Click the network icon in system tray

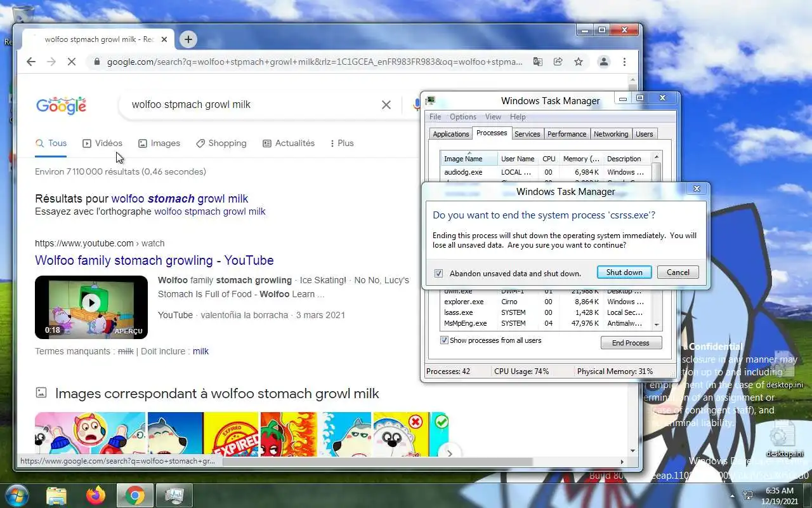[x=748, y=495]
